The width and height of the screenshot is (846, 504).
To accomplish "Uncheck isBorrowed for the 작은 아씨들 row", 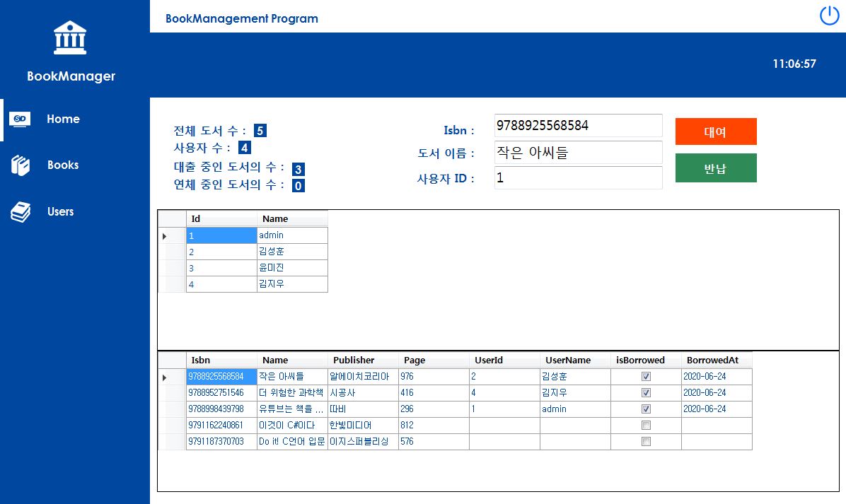I will click(x=645, y=376).
